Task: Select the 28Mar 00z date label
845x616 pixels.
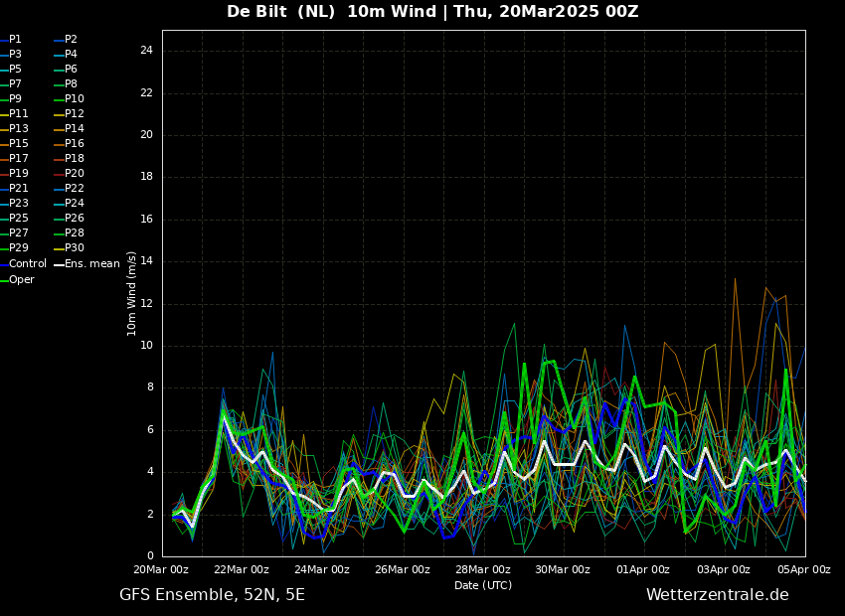Action: (x=483, y=569)
